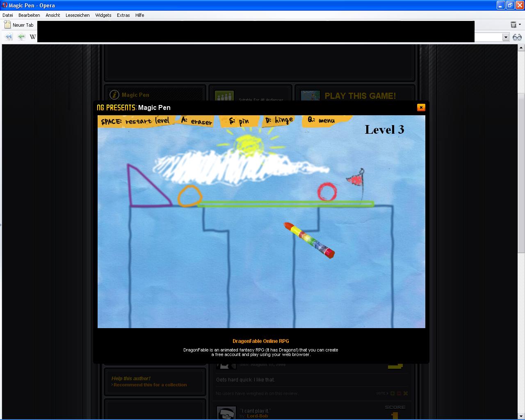
Task: Click the rainbow crayon pen
Action: [x=309, y=240]
